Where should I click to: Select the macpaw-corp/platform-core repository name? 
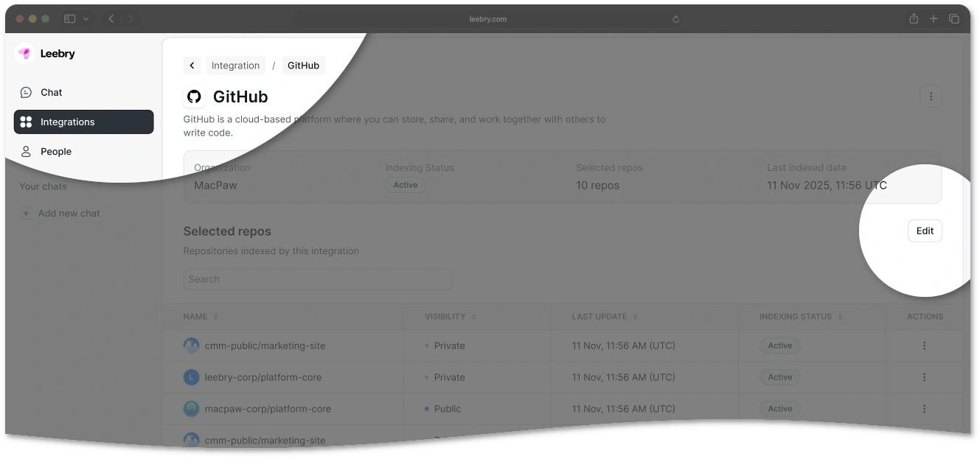(268, 409)
